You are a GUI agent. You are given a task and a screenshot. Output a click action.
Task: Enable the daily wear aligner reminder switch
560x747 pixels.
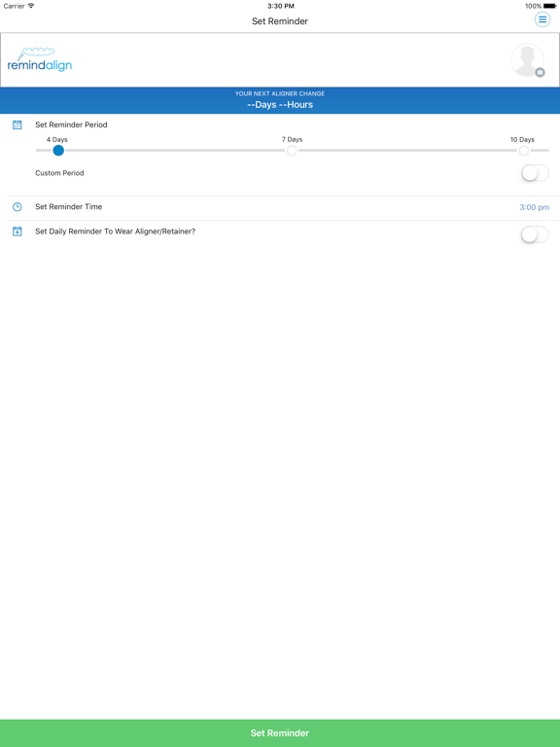click(535, 234)
